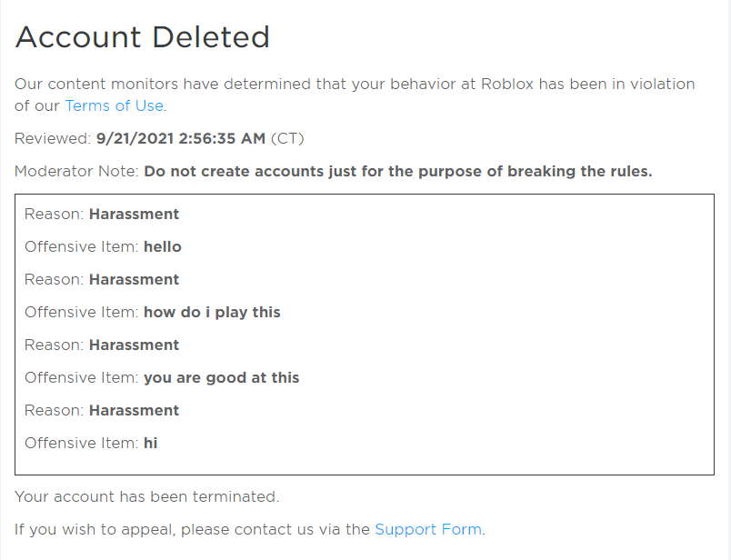Click the fourth Reason: Harassment line

coord(102,411)
